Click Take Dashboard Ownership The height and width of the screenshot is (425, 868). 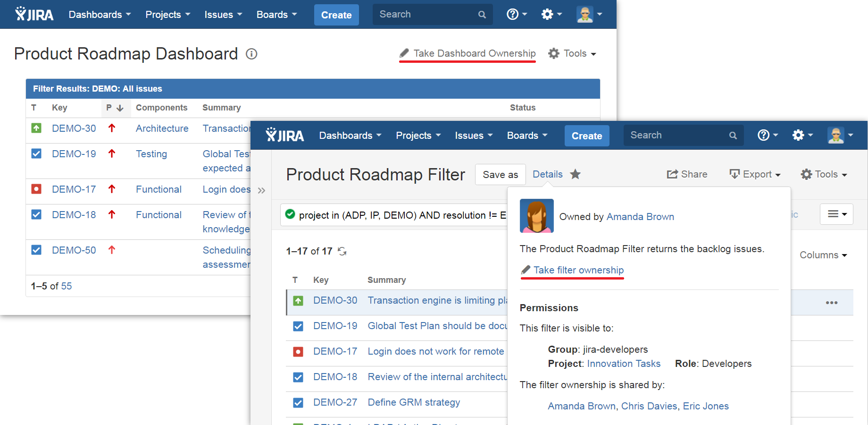[x=467, y=53]
